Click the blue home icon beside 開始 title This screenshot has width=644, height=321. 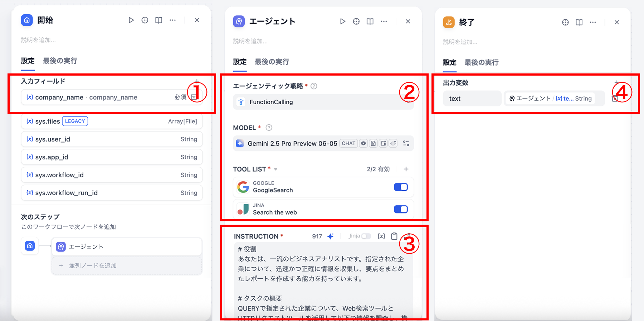[27, 20]
